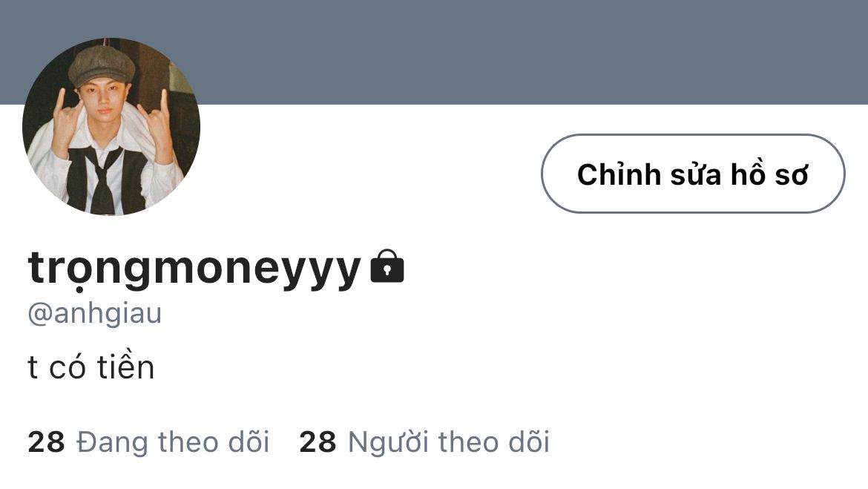Click the display name trọngmoneyyy
The height and width of the screenshot is (489, 868).
tap(194, 269)
